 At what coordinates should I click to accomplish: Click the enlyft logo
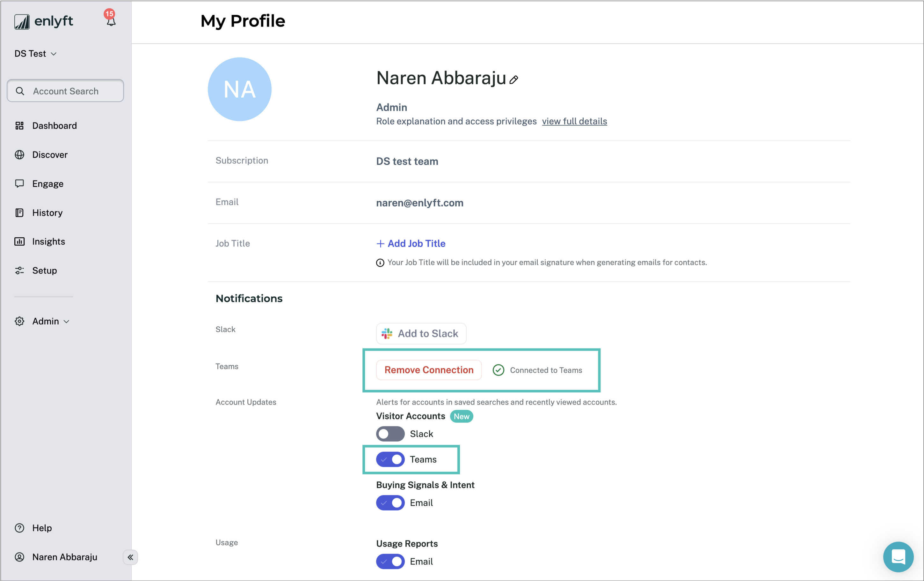click(x=43, y=21)
